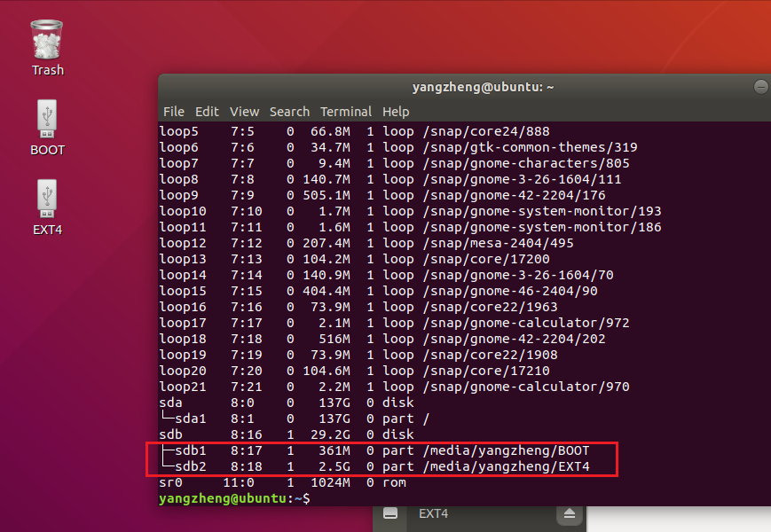Viewport: 771px width, 532px height.
Task: Click the terminal title 'yangzheng@ubuntu: ~'
Action: (483, 87)
